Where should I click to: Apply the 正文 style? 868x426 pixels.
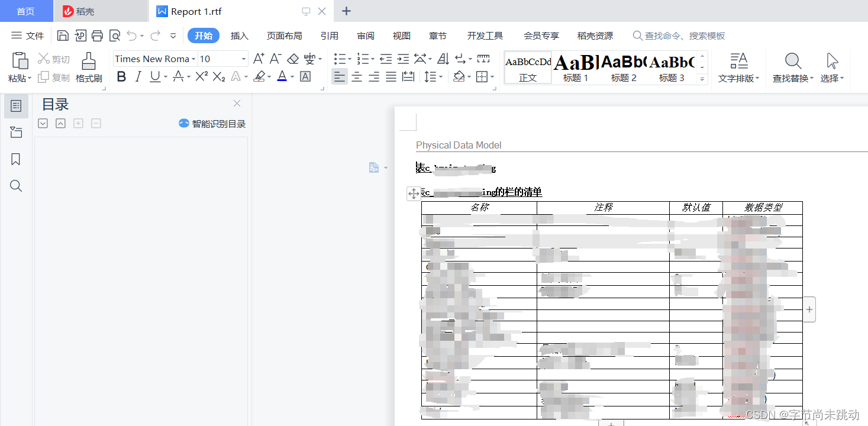tap(528, 67)
